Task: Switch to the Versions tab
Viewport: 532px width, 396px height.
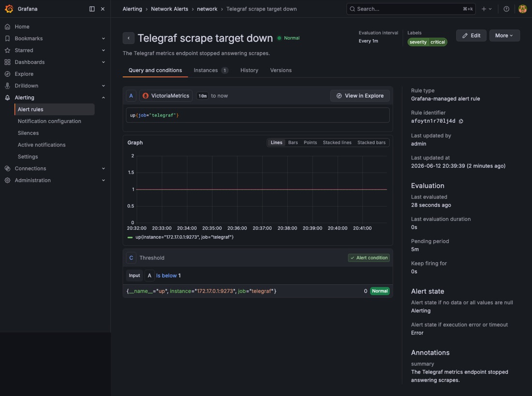Action: pos(281,70)
